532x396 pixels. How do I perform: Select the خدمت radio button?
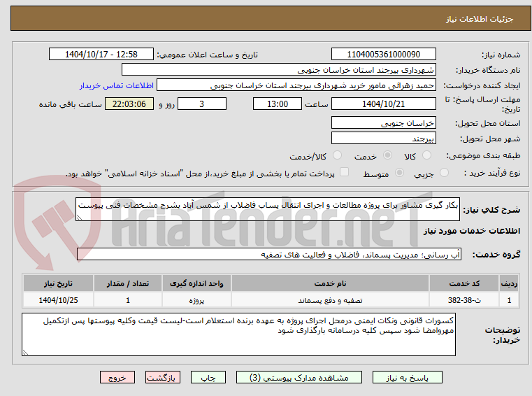point(387,155)
